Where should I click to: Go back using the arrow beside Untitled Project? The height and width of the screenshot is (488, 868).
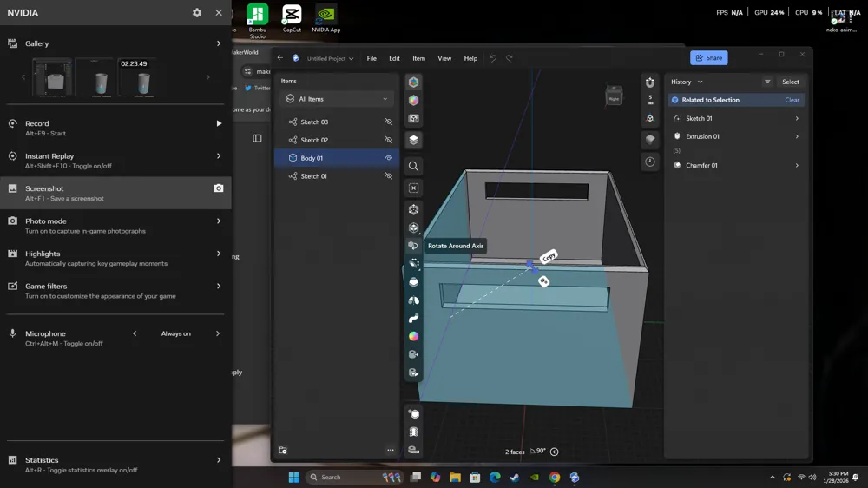click(x=280, y=58)
